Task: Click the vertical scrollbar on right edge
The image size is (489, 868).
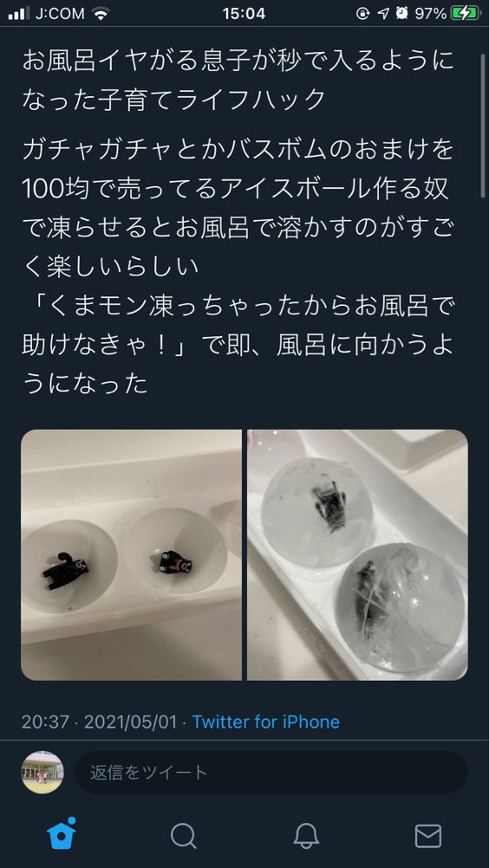Action: [483, 126]
